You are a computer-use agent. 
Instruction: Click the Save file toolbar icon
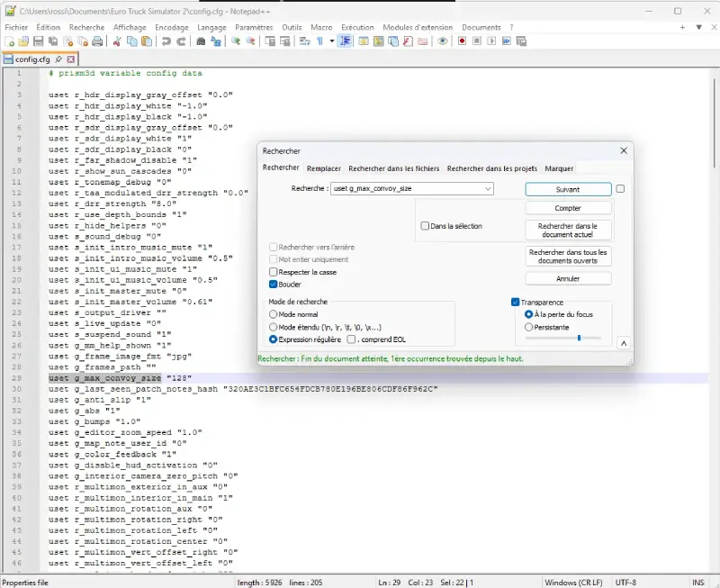[38, 41]
